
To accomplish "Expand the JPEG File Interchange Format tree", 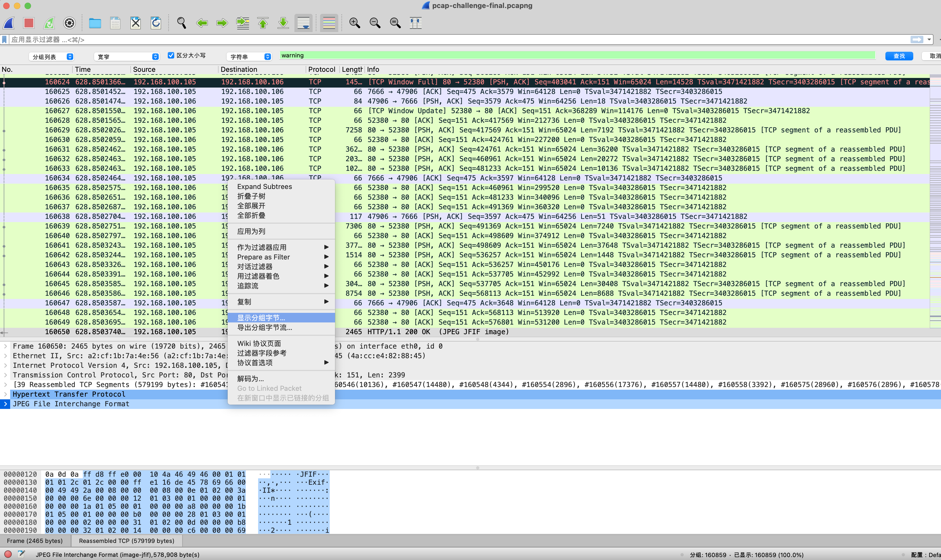I will (5, 404).
